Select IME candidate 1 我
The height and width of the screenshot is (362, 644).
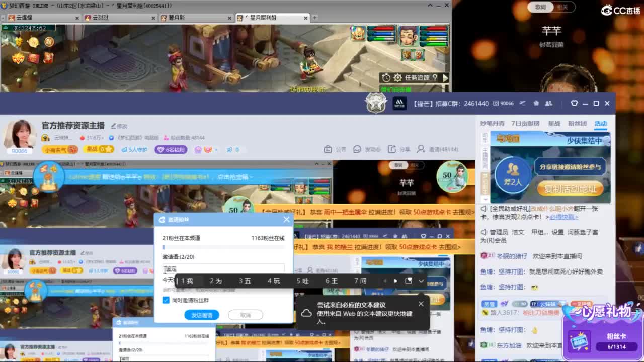[x=187, y=281]
